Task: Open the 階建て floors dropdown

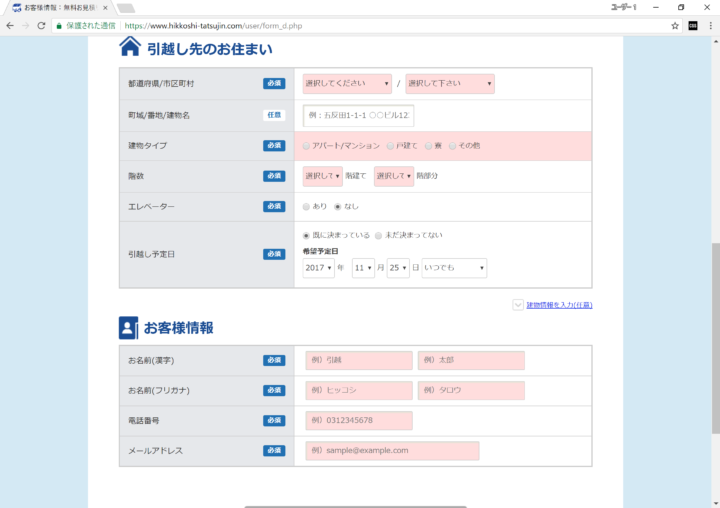Action: tap(322, 176)
